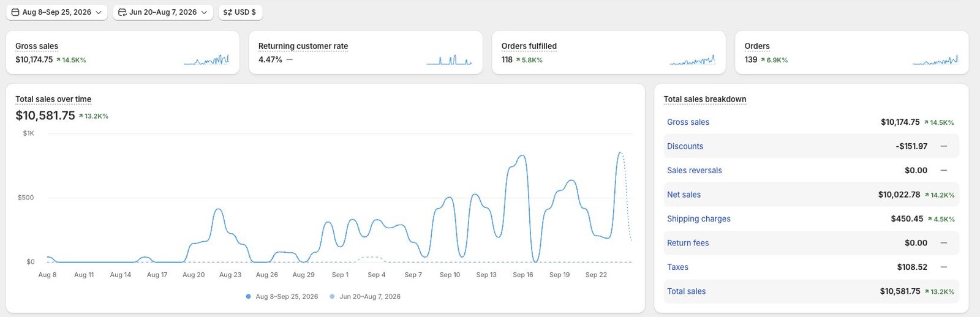This screenshot has width=980, height=317.
Task: Click the calendar icon in date range button
Action: point(15,12)
